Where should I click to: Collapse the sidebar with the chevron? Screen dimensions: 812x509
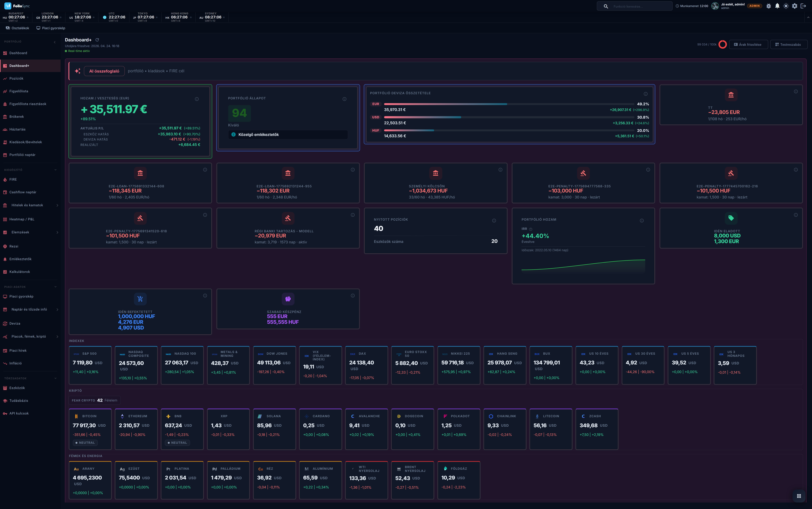coord(55,42)
